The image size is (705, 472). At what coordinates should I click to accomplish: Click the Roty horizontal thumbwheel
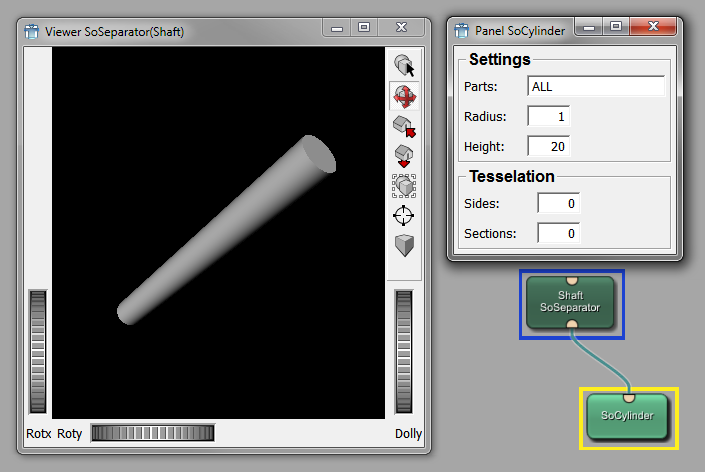[x=151, y=433]
